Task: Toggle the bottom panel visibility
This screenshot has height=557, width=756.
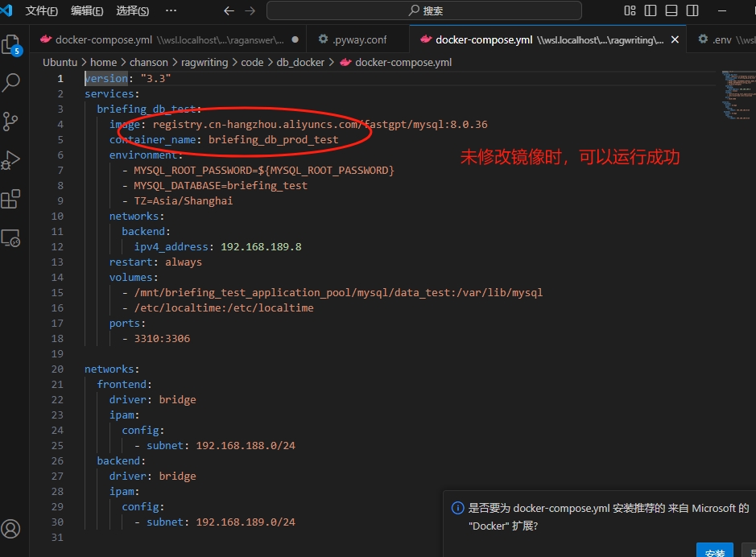Action: tap(670, 10)
